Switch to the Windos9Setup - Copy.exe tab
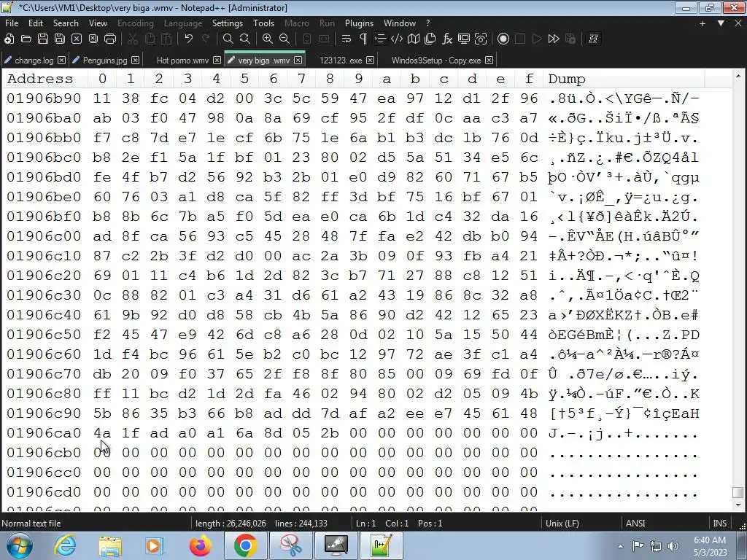This screenshot has height=560, width=747. coord(436,61)
